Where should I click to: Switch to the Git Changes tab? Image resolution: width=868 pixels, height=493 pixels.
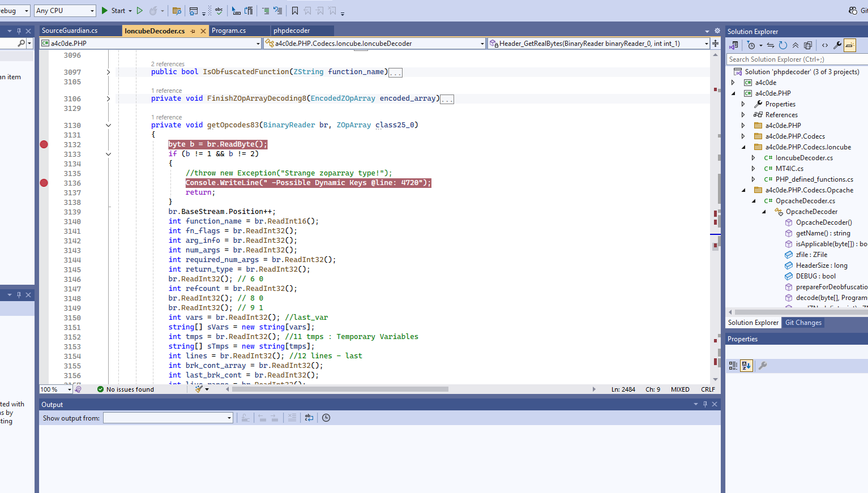pyautogui.click(x=803, y=323)
